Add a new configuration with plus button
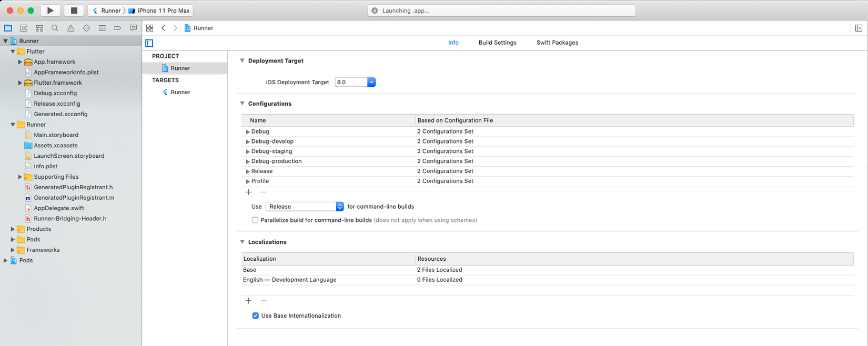 (x=249, y=192)
